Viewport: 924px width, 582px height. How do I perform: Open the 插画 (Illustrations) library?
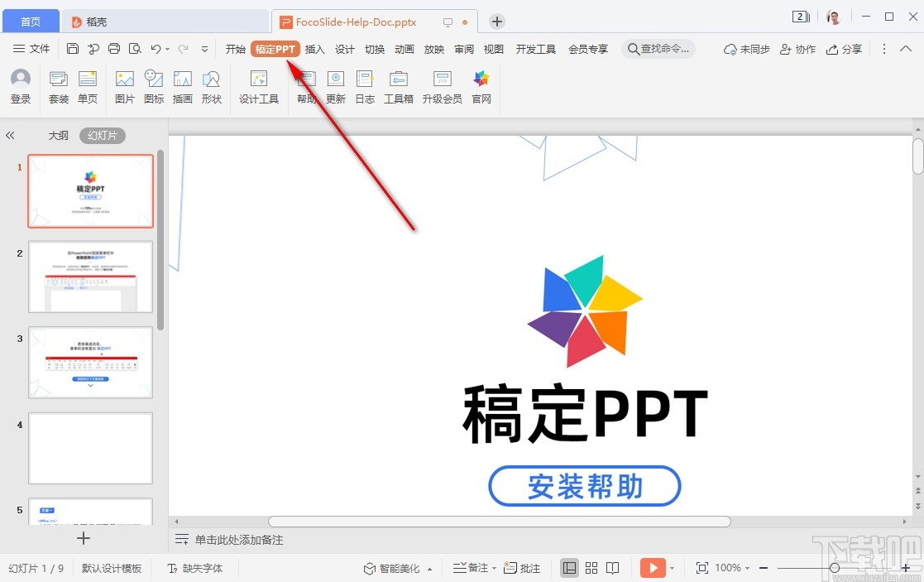point(182,85)
